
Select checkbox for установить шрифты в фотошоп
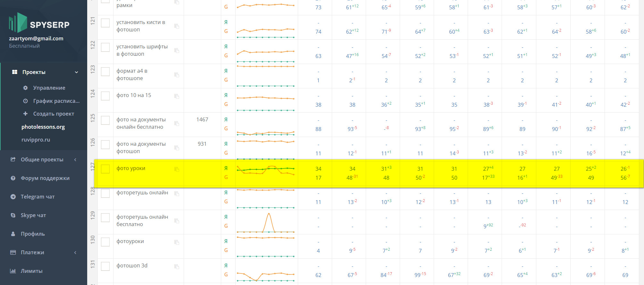[105, 47]
